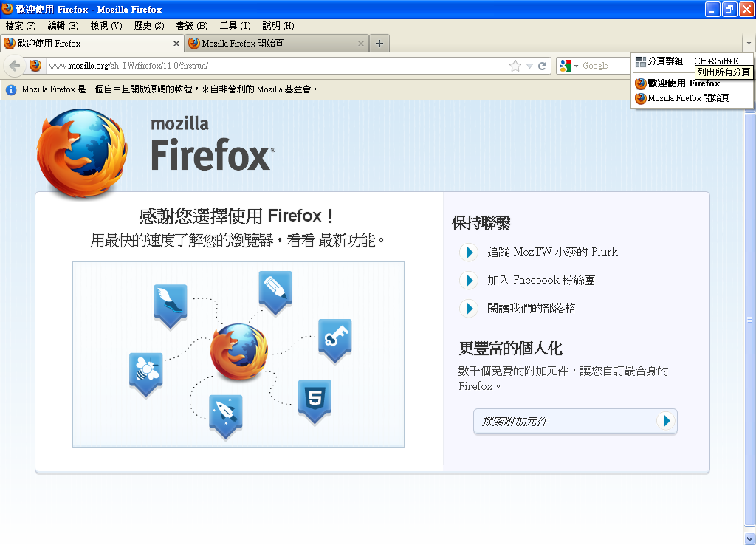Pick Mozilla Firefox 開始頁 in the tab list popup
The image size is (756, 545).
pos(692,98)
